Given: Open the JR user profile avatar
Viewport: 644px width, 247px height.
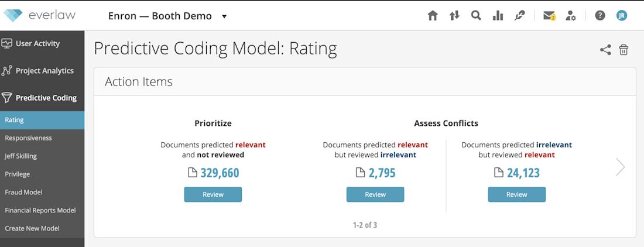Looking at the screenshot, I should 622,16.
